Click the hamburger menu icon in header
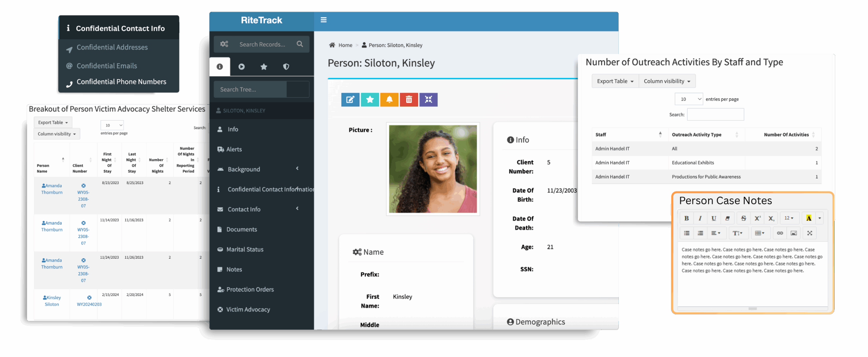The height and width of the screenshot is (357, 868). click(x=323, y=20)
